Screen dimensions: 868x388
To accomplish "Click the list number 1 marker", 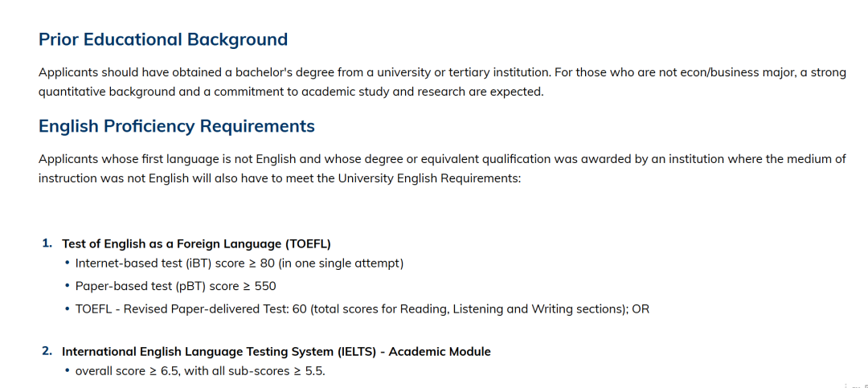I will (47, 243).
